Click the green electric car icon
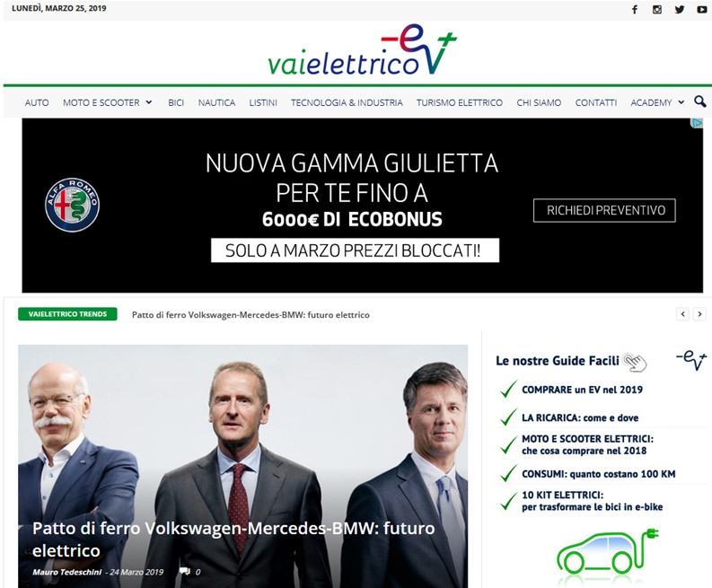 click(x=608, y=552)
